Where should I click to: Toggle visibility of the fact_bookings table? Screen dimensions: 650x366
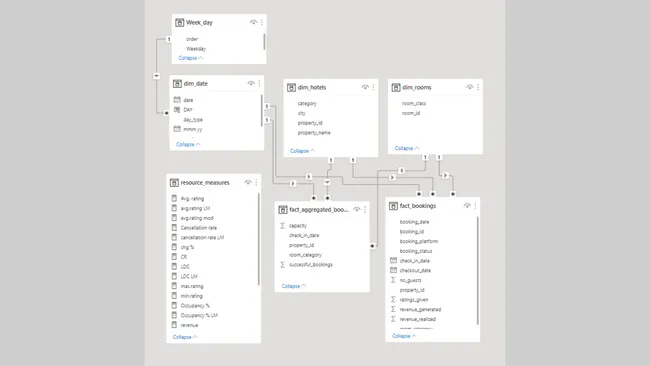pyautogui.click(x=467, y=206)
